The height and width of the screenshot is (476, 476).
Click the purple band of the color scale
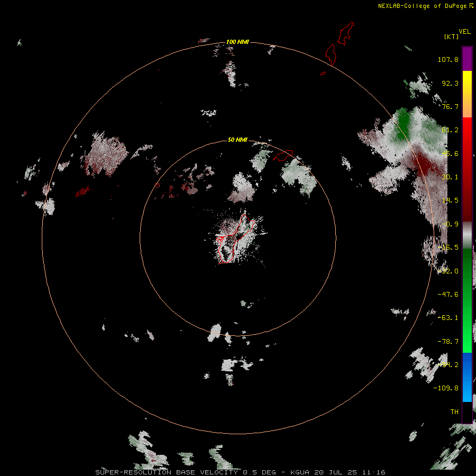(467, 59)
